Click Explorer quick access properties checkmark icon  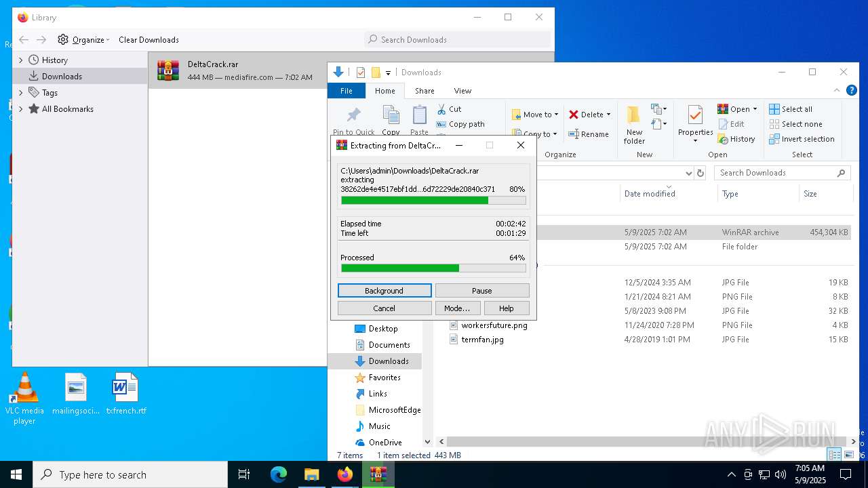point(361,73)
